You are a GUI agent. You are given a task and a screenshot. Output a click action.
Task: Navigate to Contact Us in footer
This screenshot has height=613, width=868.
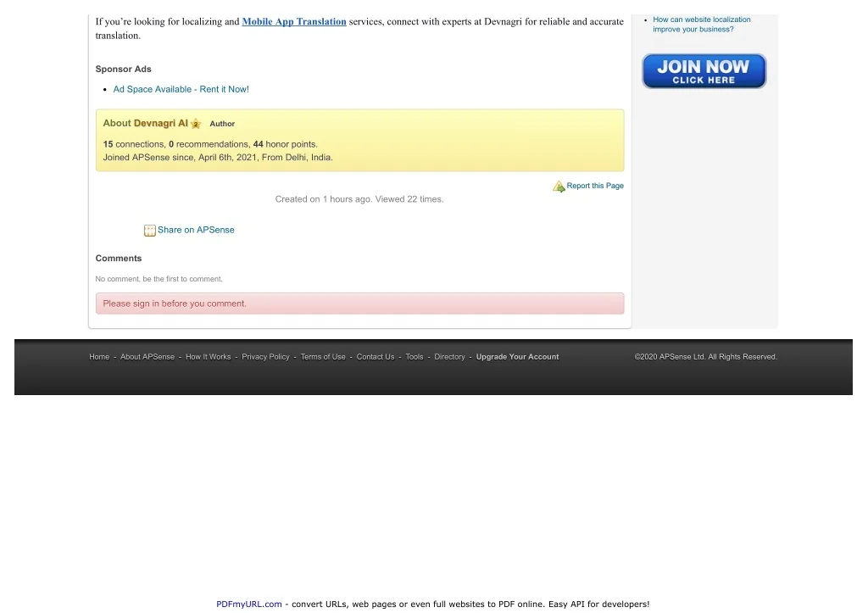pyautogui.click(x=376, y=357)
